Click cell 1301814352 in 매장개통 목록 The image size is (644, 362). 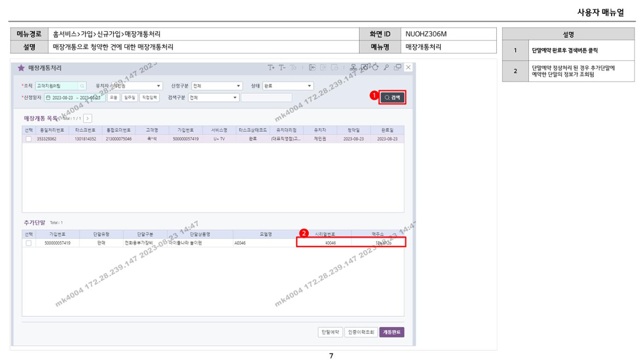tap(86, 139)
